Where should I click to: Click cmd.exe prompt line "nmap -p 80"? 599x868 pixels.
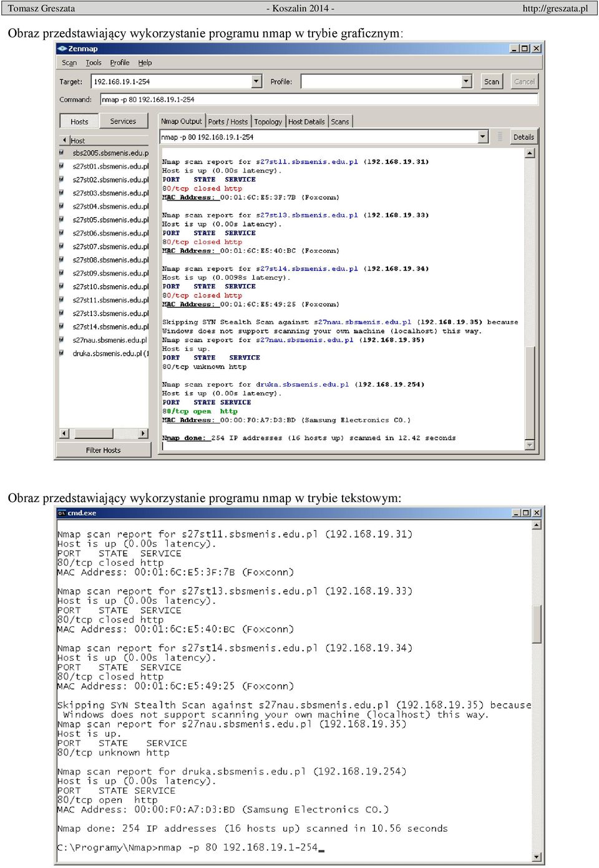pos(191,847)
